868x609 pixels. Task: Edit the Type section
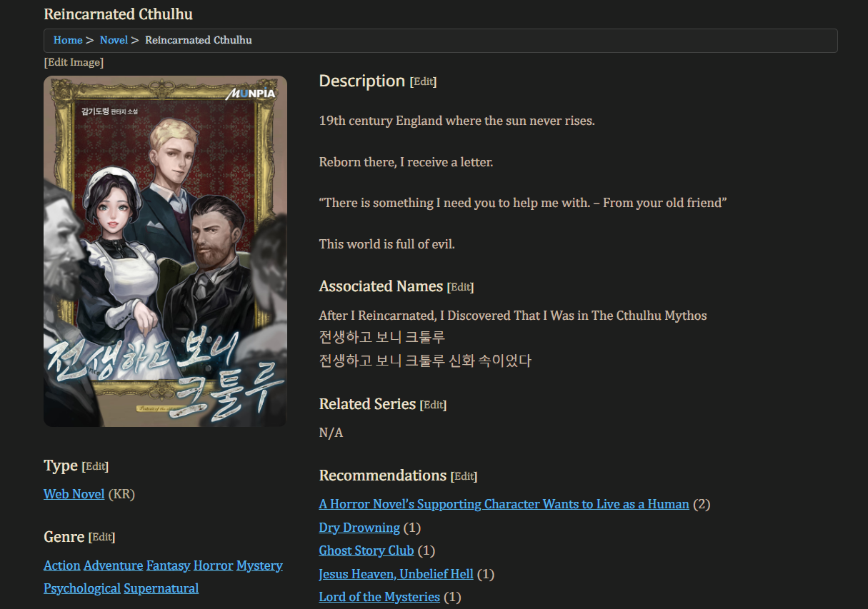(95, 466)
